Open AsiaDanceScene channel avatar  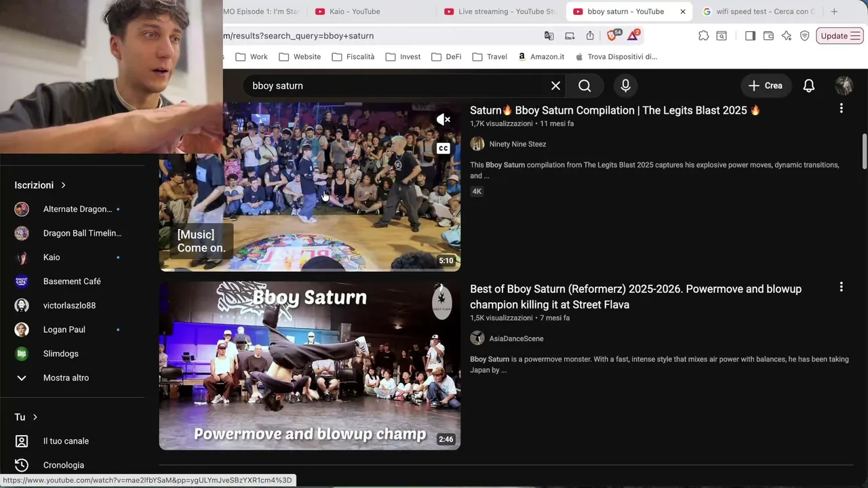[x=477, y=338]
